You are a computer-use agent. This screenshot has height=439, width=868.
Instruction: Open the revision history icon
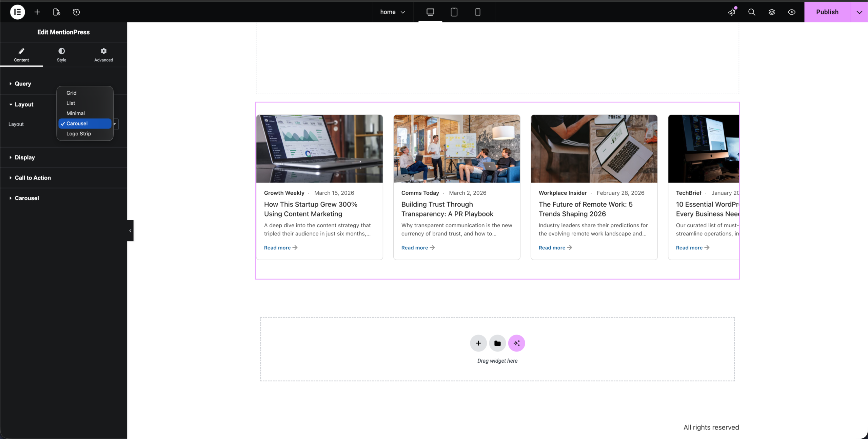(x=76, y=12)
